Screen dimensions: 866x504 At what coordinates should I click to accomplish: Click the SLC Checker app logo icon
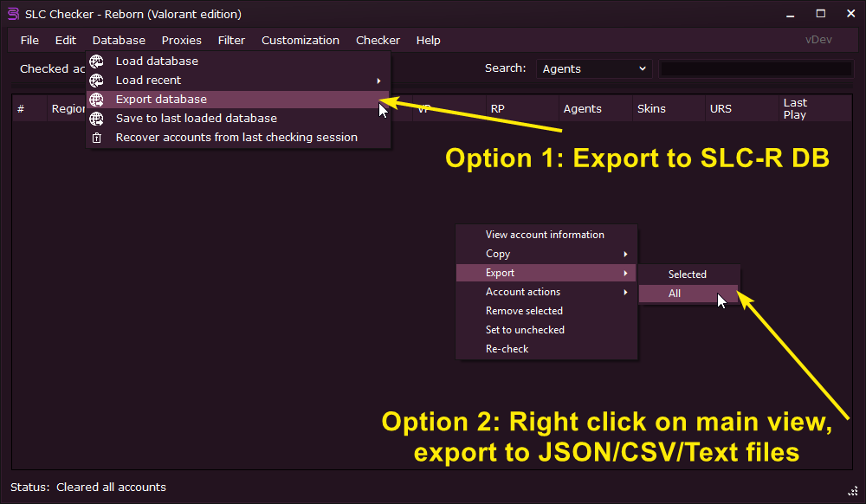13,14
